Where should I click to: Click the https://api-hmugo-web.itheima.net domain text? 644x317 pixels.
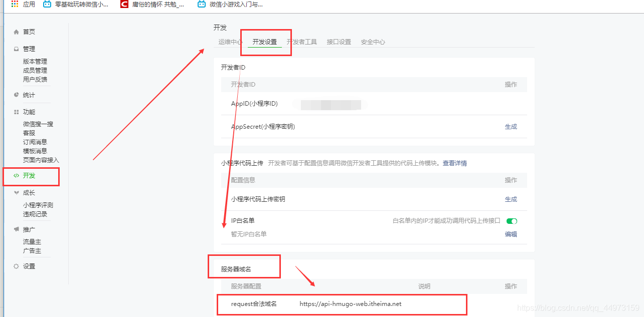tap(351, 304)
